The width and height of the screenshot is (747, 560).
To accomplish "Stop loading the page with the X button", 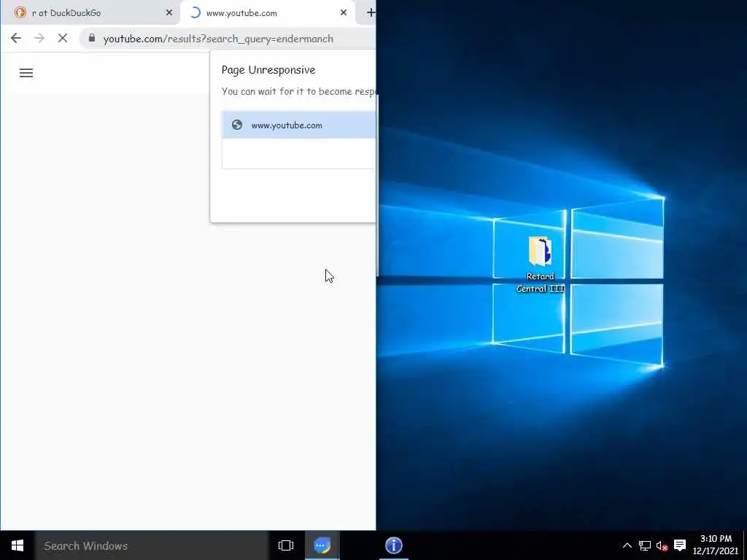I will pos(63,38).
